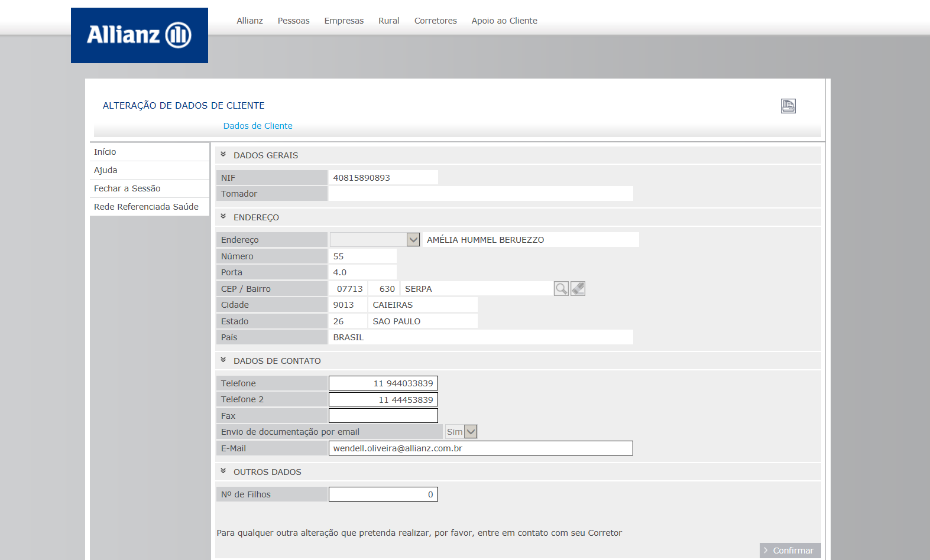Open the Corretores menu
Viewport: 930px width, 560px height.
point(436,21)
